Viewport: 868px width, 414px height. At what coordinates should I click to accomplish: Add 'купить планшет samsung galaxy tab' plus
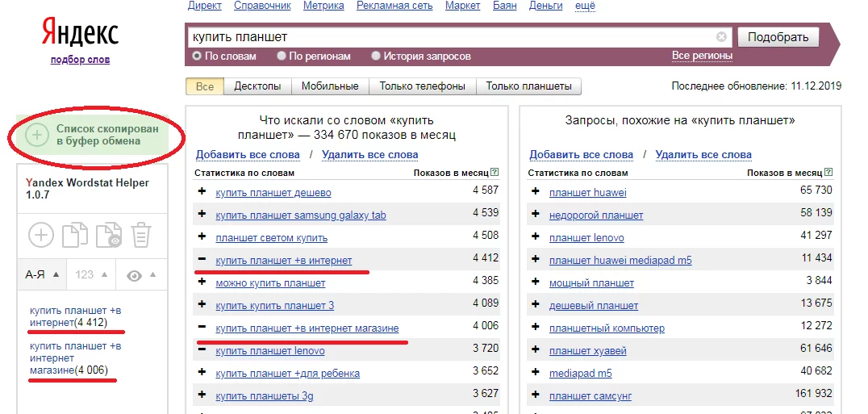click(x=202, y=215)
